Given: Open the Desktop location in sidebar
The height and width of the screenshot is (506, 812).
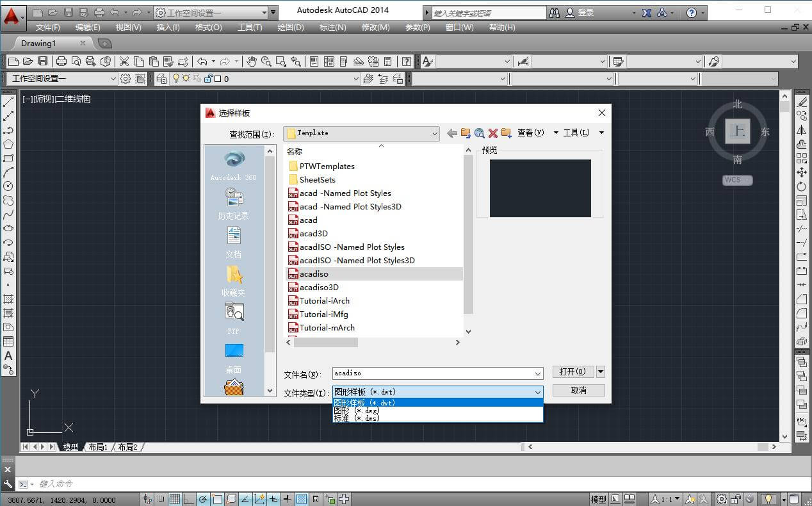Looking at the screenshot, I should coord(234,357).
